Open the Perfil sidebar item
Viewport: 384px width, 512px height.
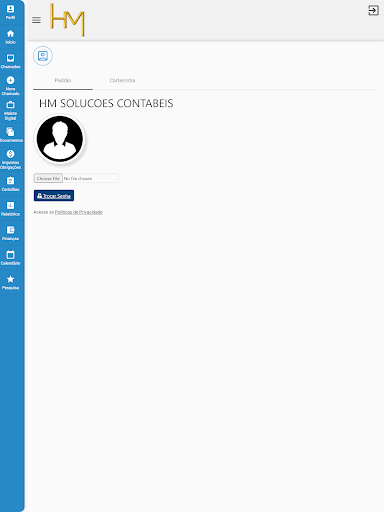[10, 12]
